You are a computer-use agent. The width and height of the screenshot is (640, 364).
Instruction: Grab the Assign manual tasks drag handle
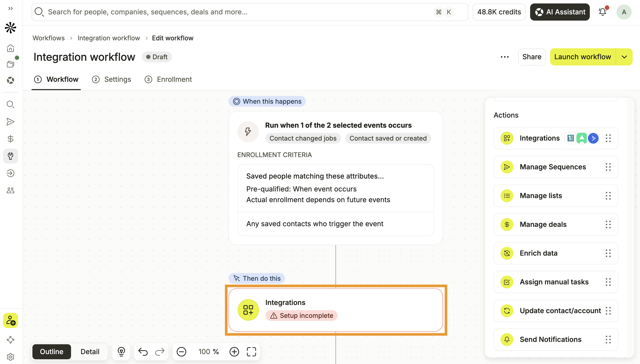coord(608,282)
